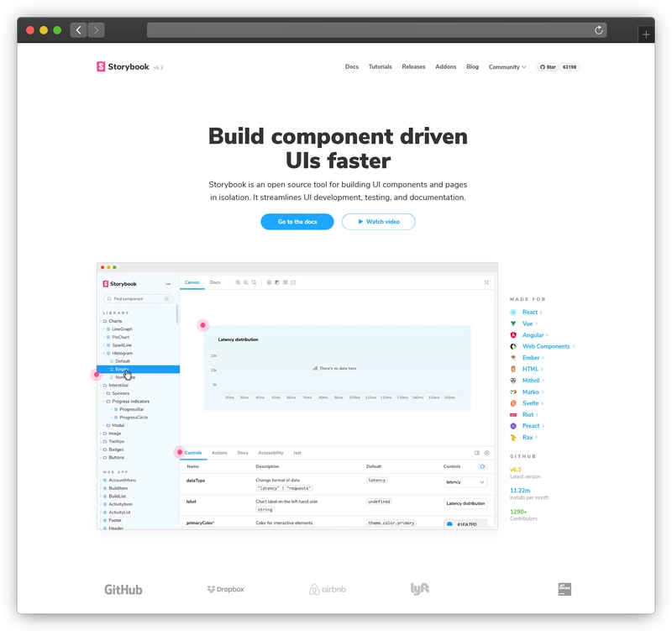Visit the Blog from the navigation
This screenshot has height=631, width=672.
point(472,67)
